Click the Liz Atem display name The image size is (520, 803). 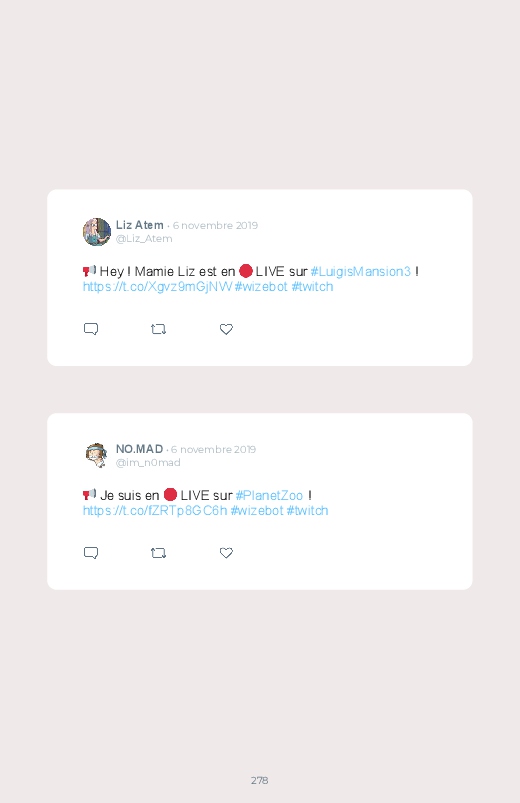(139, 225)
